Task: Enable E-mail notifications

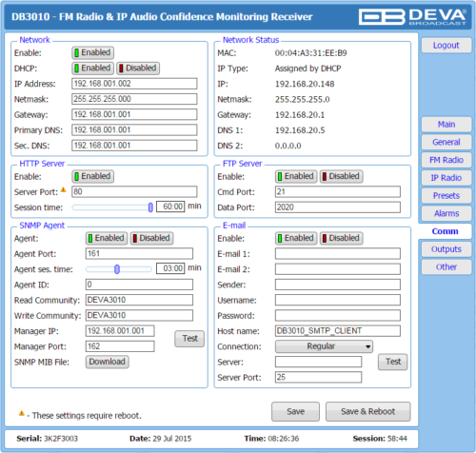Action: click(x=296, y=238)
